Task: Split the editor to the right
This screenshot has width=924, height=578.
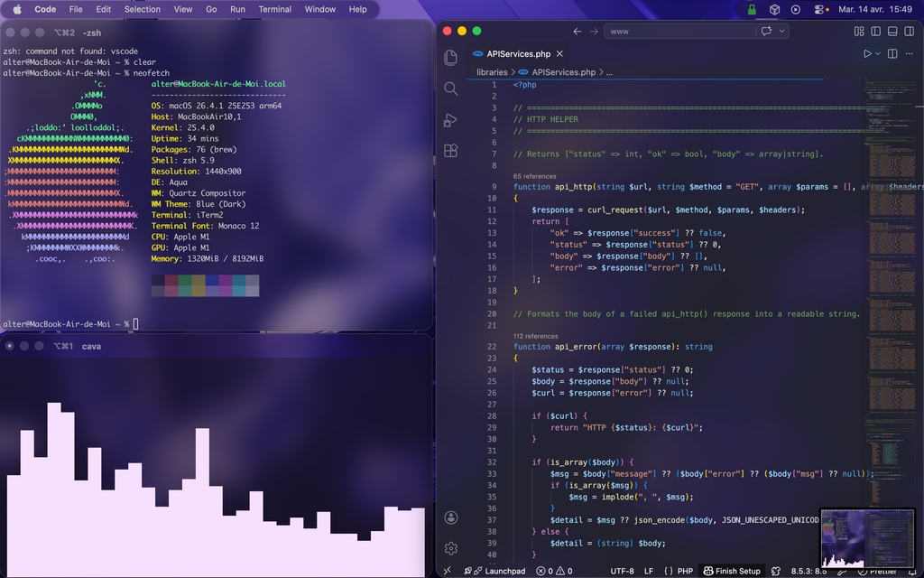Action: pyautogui.click(x=892, y=53)
